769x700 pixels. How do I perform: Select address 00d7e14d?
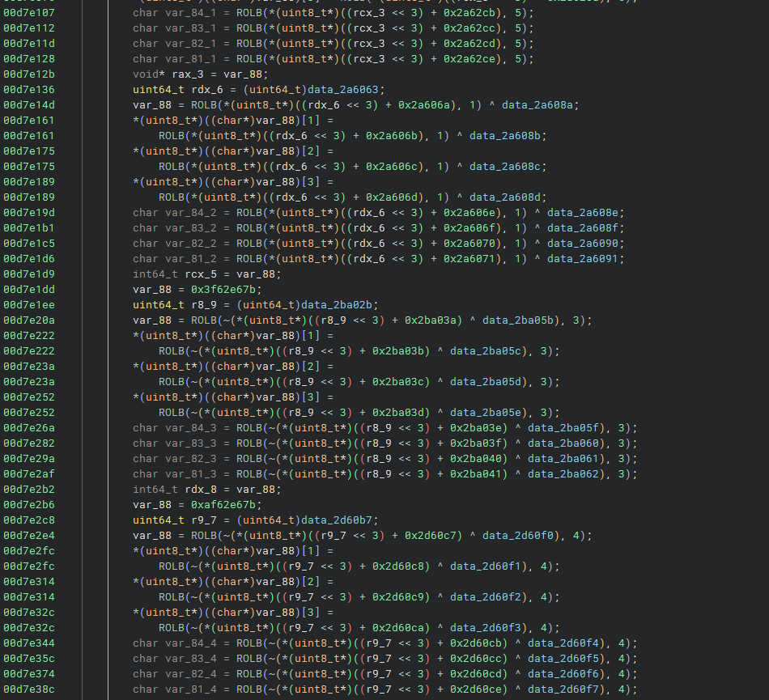tap(29, 105)
